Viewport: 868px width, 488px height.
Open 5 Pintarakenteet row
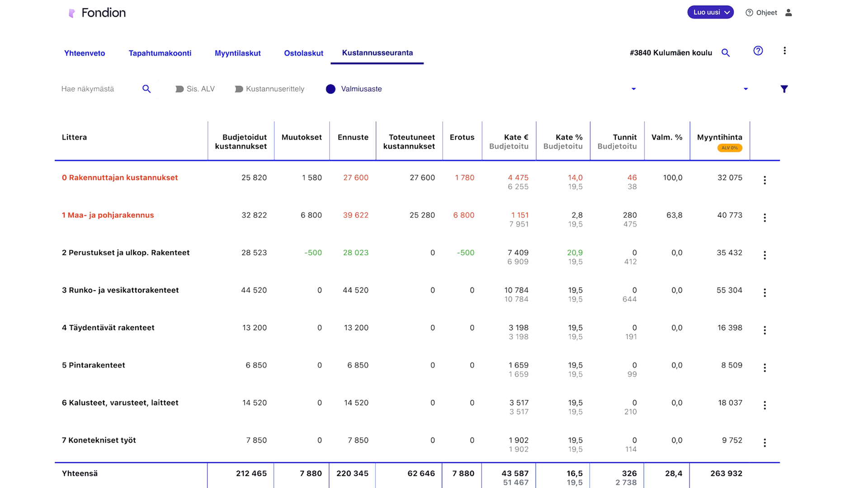coord(94,365)
